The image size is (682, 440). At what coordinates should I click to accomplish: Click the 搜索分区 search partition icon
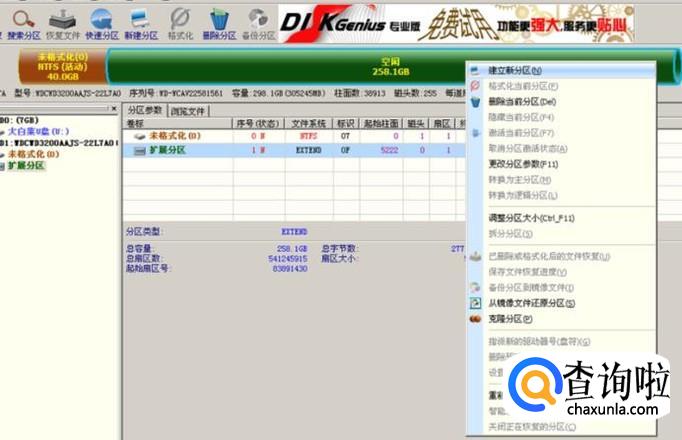coord(23,24)
